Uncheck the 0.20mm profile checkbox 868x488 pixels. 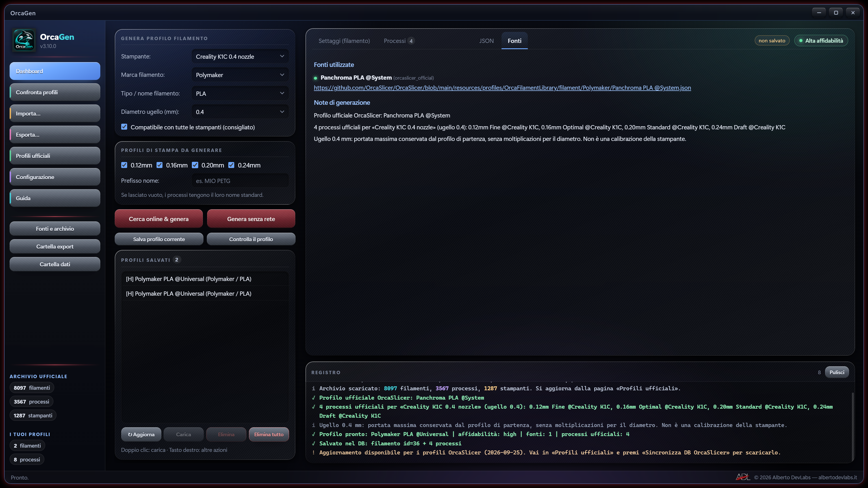[195, 165]
